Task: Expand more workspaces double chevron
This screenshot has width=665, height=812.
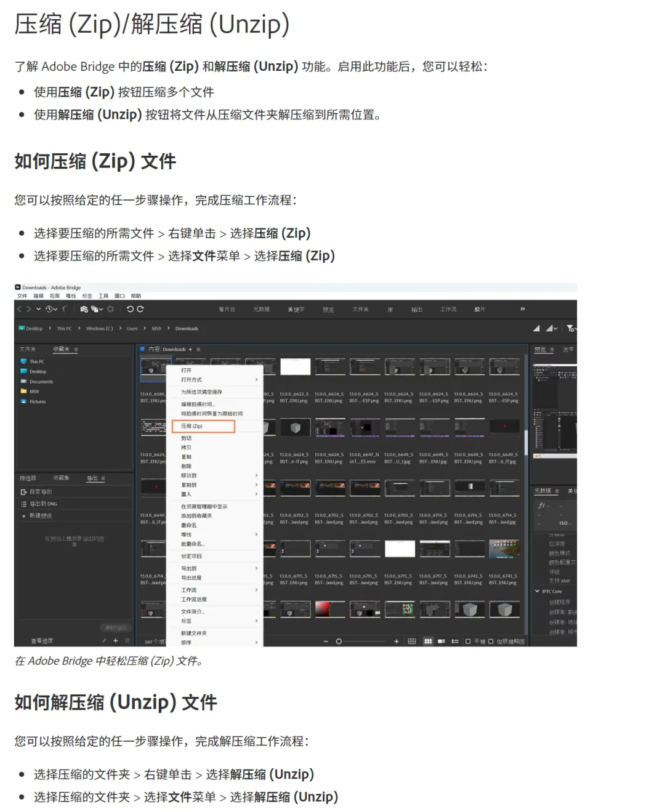Action: [x=523, y=309]
